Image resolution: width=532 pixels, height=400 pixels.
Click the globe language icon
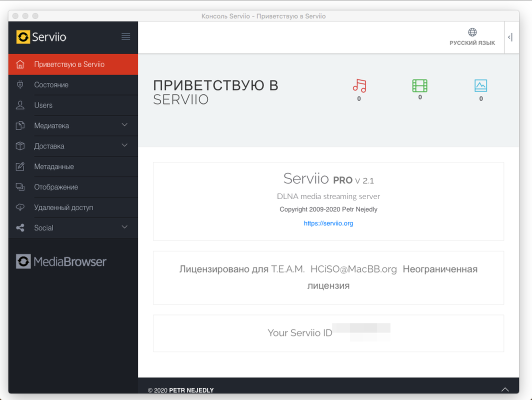pos(472,32)
